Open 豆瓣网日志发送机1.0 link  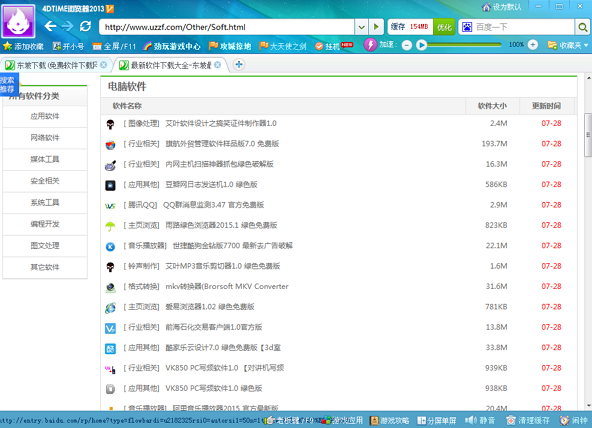pos(211,185)
